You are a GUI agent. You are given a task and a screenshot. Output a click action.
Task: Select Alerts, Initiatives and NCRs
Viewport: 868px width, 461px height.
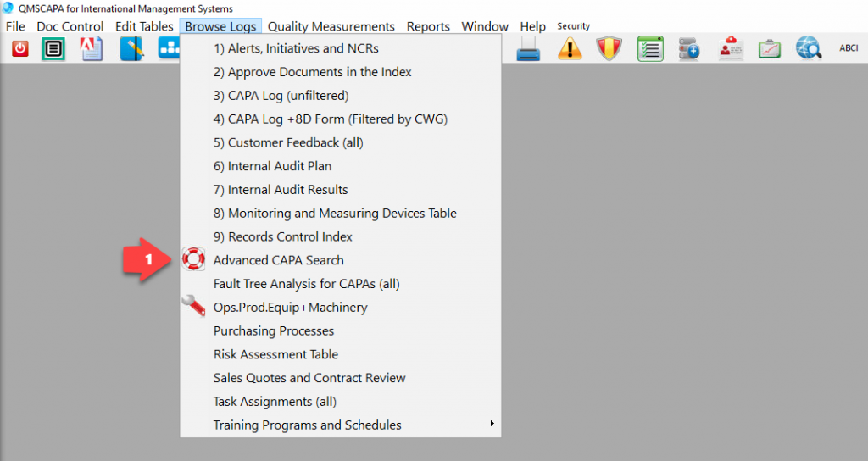(341, 48)
